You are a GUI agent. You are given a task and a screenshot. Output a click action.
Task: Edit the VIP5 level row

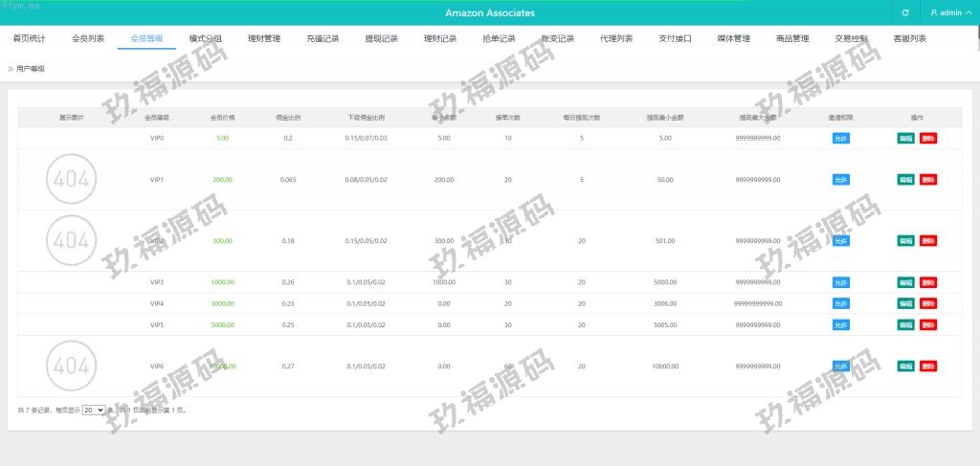pos(905,324)
